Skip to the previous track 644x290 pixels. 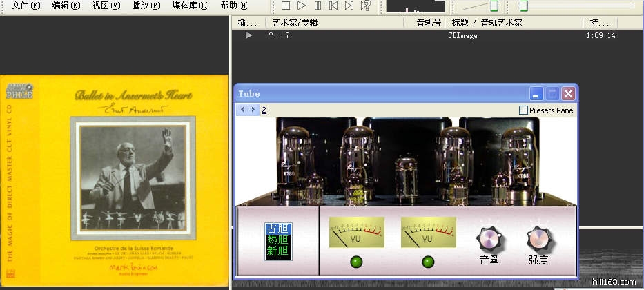(333, 6)
